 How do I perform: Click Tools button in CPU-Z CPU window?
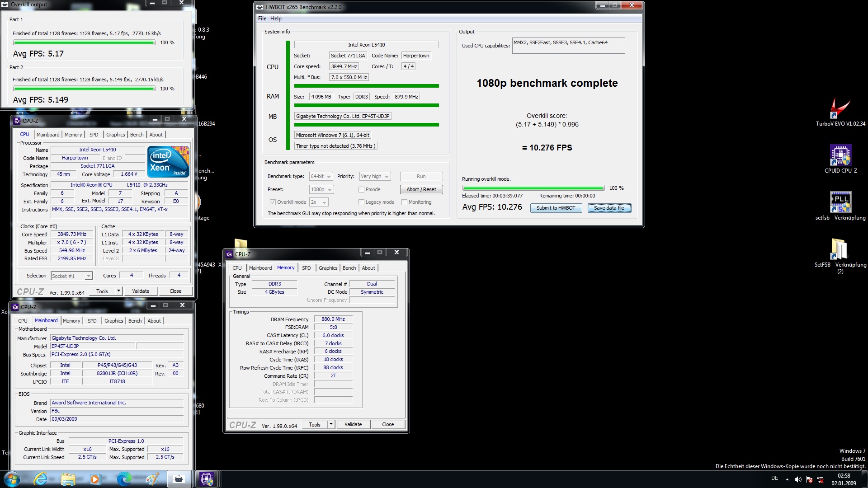(102, 291)
